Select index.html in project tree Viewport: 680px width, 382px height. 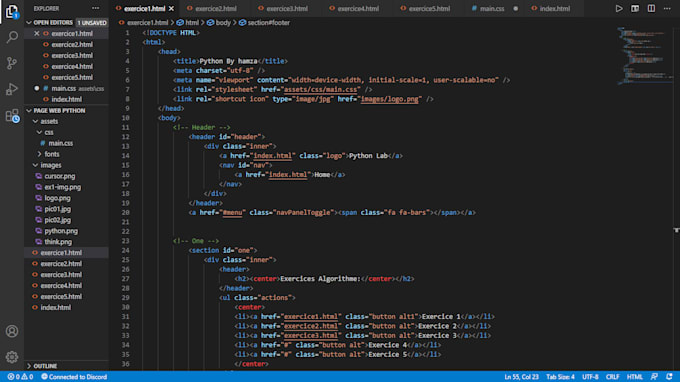click(x=56, y=308)
